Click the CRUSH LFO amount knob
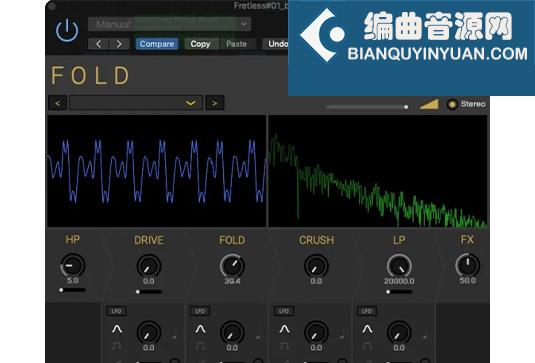The height and width of the screenshot is (363, 535). [x=316, y=333]
